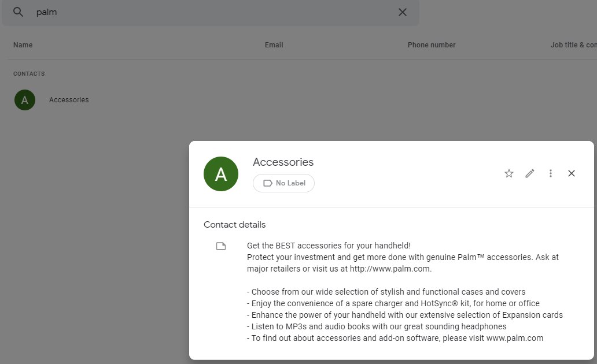
Task: Click the large green A avatar in card
Action: [x=221, y=174]
